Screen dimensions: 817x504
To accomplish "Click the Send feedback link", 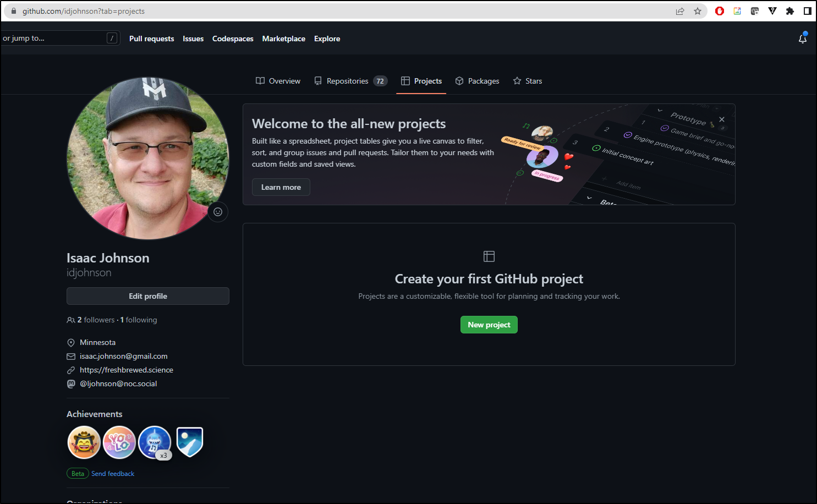I will click(x=113, y=474).
